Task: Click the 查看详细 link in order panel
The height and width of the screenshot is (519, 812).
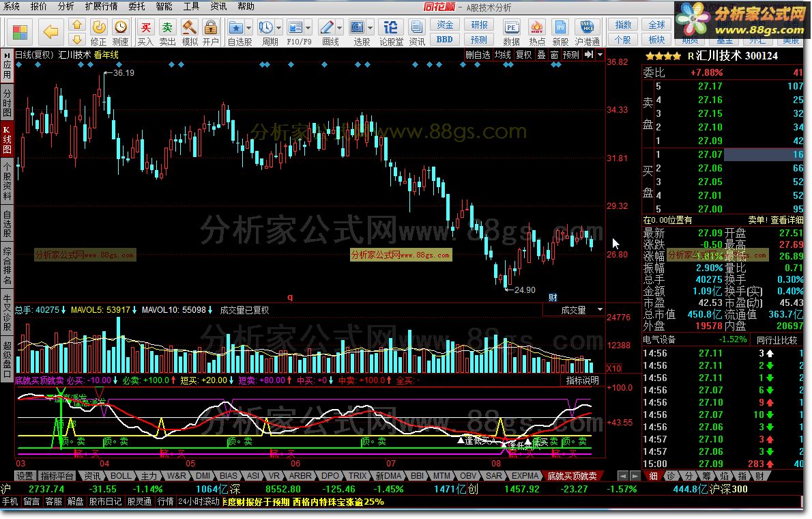Action: (x=787, y=221)
